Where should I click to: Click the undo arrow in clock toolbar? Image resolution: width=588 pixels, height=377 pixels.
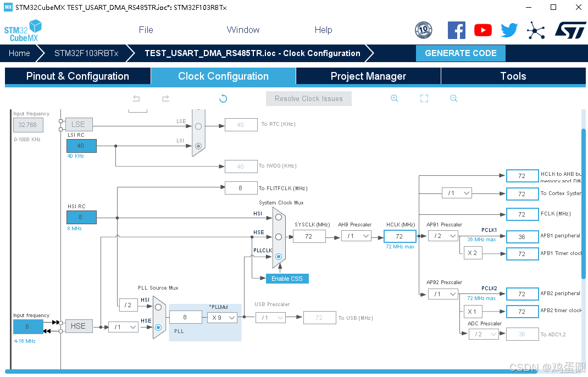[x=136, y=99]
